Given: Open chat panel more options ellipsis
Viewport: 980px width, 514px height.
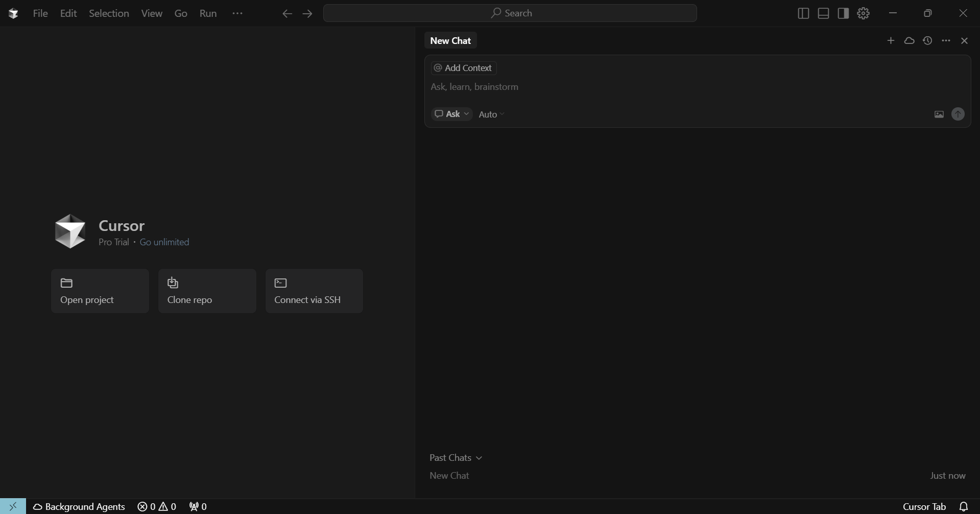Looking at the screenshot, I should [x=946, y=40].
